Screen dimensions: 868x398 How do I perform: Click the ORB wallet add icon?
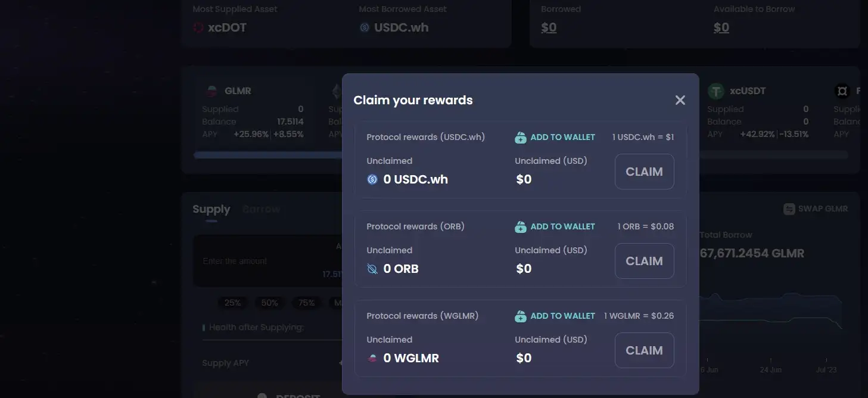click(521, 227)
